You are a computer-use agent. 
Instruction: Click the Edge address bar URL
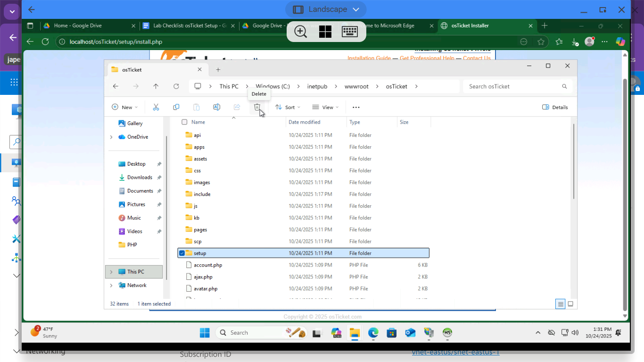116,42
